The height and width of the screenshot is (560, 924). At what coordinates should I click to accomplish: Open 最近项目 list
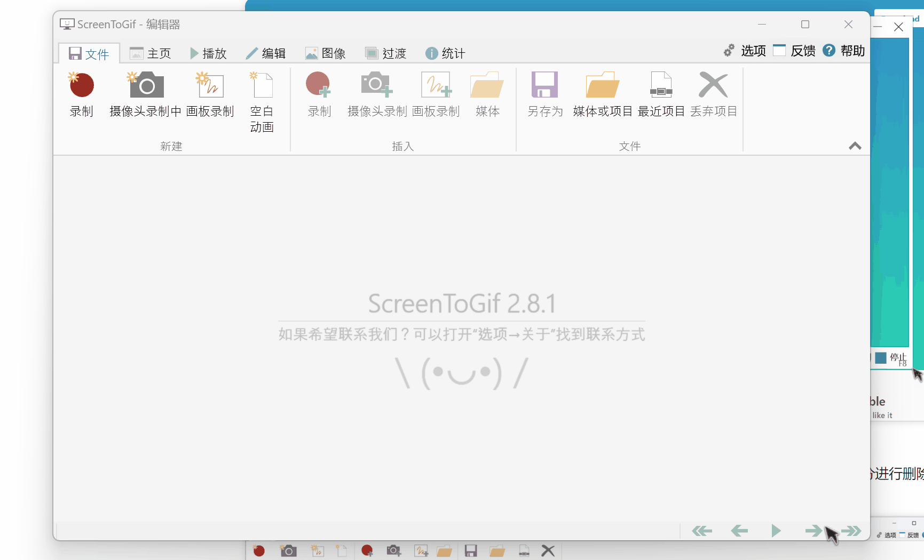(x=661, y=94)
